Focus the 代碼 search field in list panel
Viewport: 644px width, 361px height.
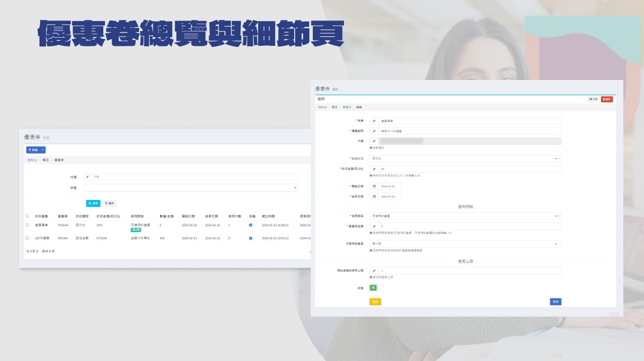coord(194,177)
